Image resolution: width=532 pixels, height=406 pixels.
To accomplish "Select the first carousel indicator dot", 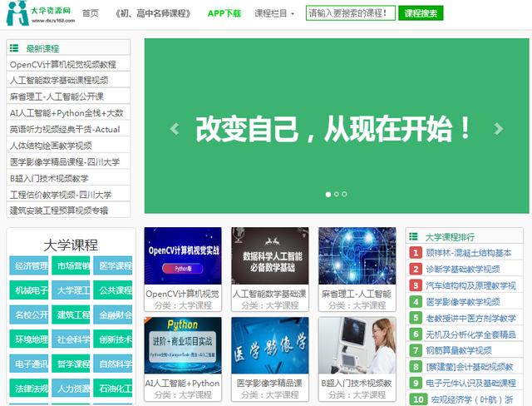I will tap(328, 194).
